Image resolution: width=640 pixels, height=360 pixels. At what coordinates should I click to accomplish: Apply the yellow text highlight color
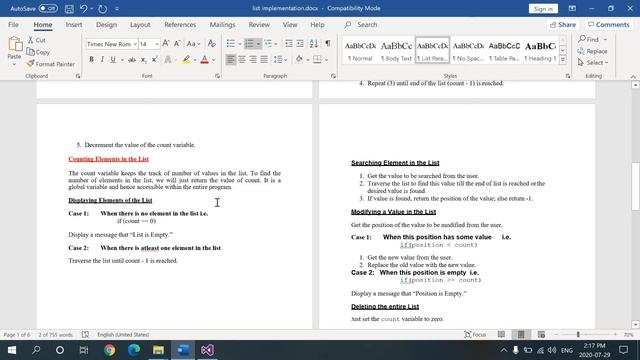coord(186,60)
